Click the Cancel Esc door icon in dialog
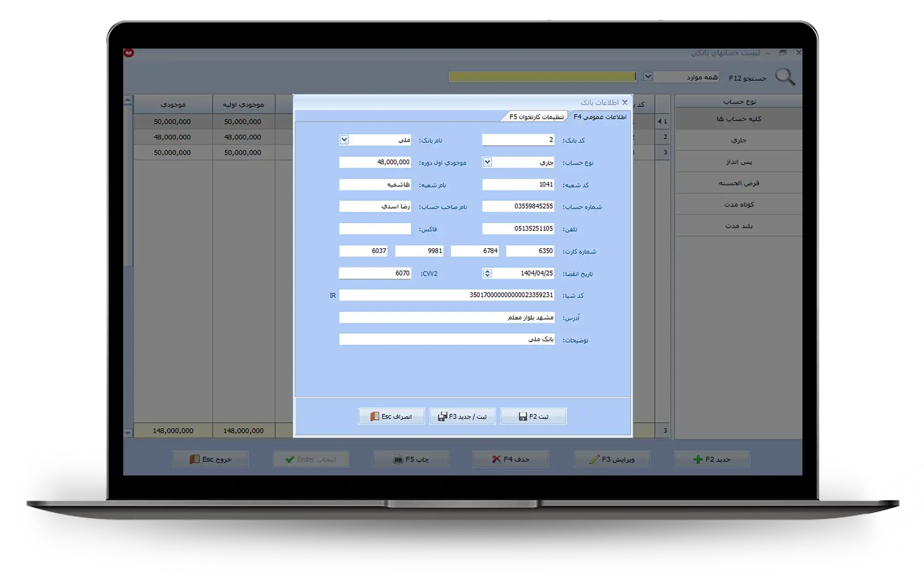The width and height of the screenshot is (924, 576). [375, 417]
